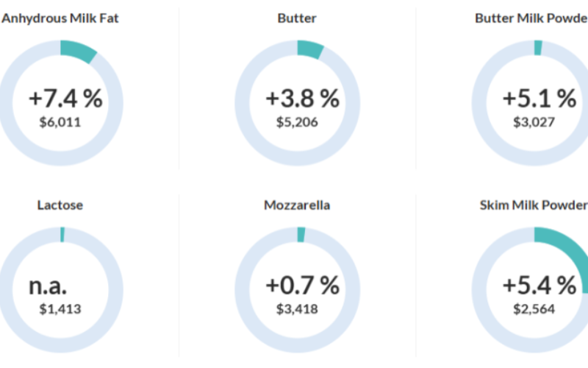Click the +0.7 % Mozzarella change

coord(302,286)
